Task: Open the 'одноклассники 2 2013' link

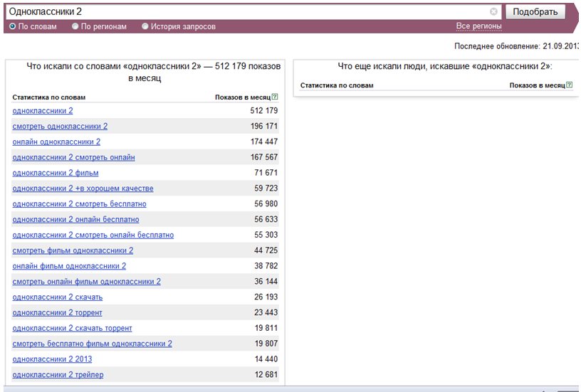Action: [52, 359]
